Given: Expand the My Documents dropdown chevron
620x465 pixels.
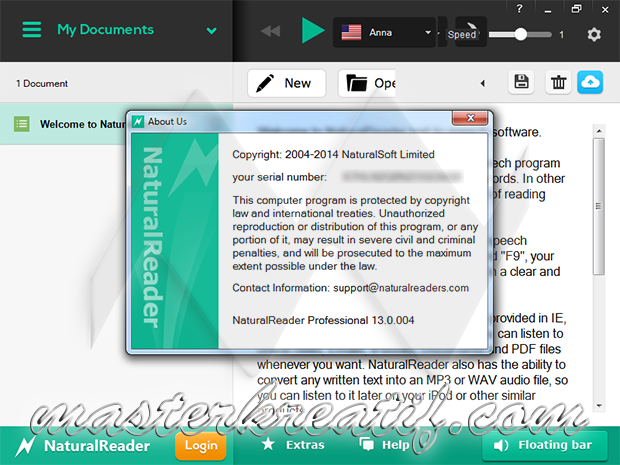Looking at the screenshot, I should pos(212,31).
